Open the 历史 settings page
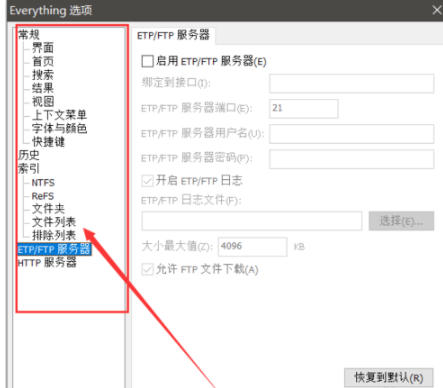 pyautogui.click(x=29, y=155)
